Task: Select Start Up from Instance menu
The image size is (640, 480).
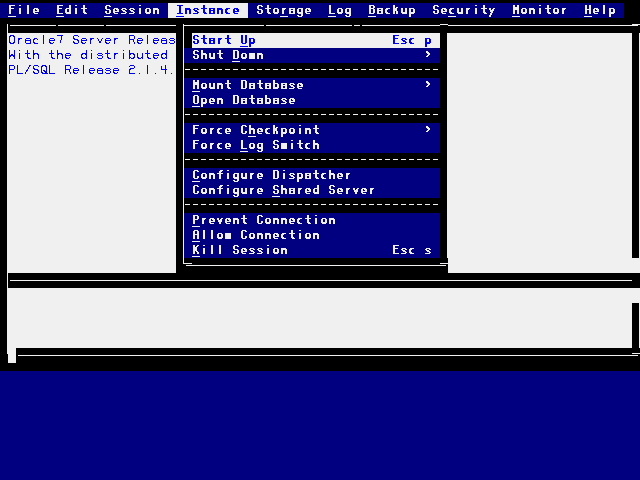Action: point(224,40)
